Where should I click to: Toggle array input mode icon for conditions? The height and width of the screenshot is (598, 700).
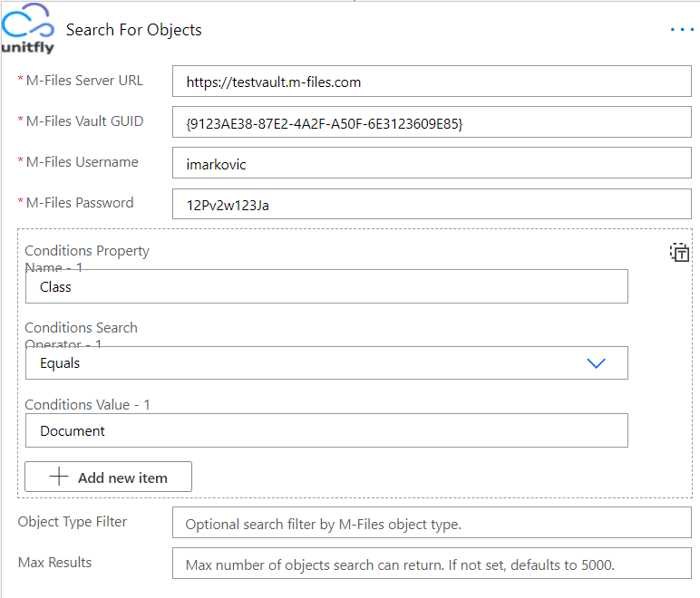[x=679, y=253]
